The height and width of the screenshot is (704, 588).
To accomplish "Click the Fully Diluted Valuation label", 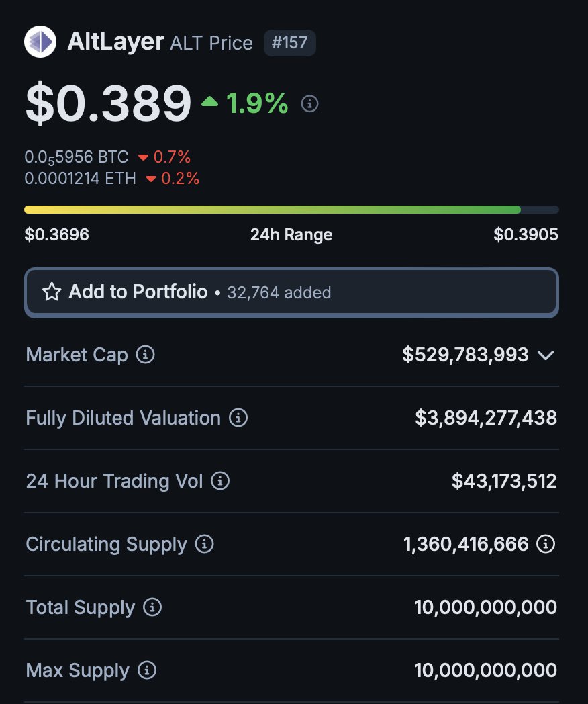I will [124, 418].
